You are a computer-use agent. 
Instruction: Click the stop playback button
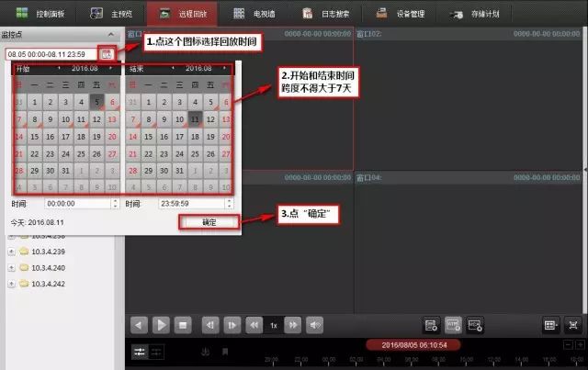click(183, 324)
